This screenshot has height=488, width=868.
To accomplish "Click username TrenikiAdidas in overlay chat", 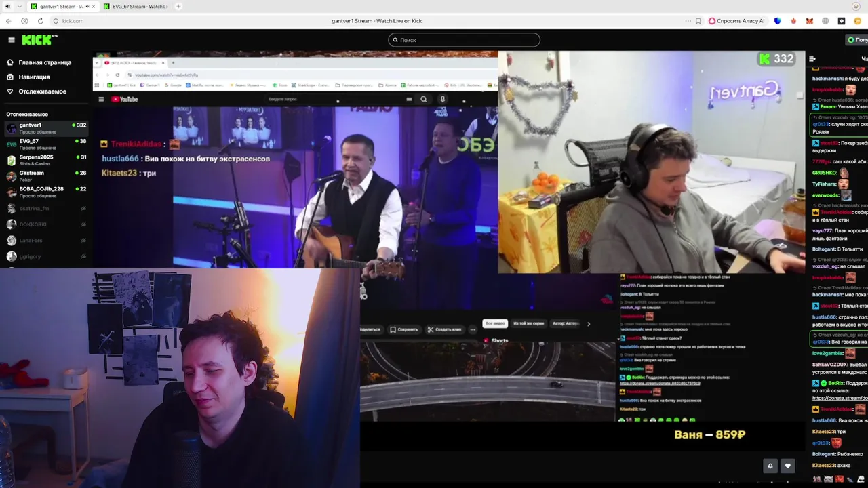I will 136,144.
